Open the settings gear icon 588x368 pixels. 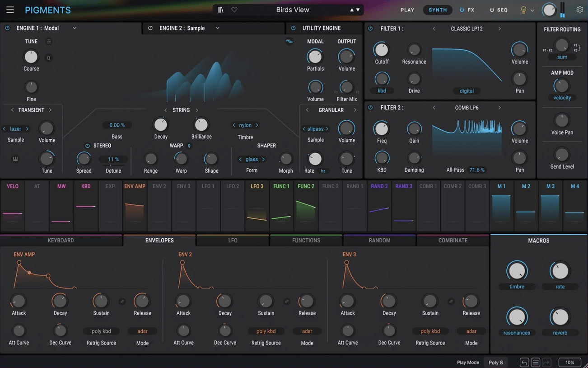click(580, 9)
